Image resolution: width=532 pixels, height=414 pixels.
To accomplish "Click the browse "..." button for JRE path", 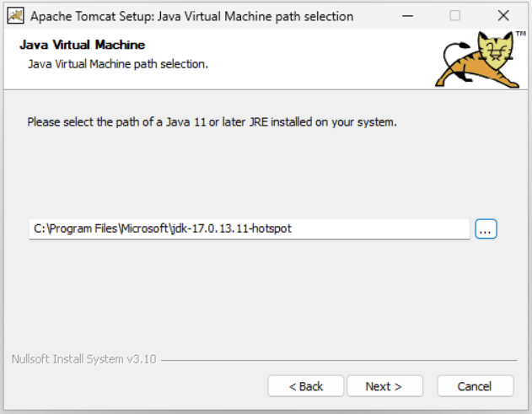I will (x=486, y=229).
